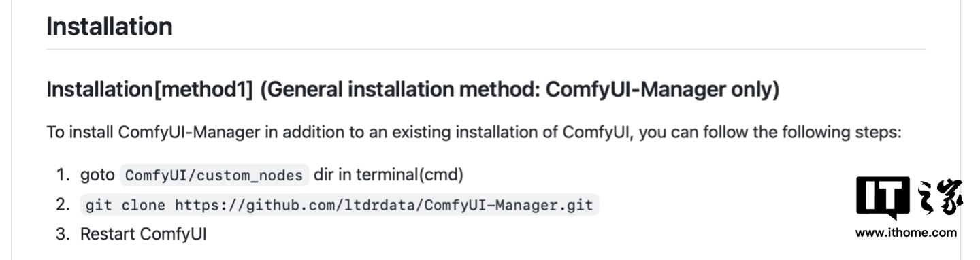Click the "goto" word in step one

(x=97, y=176)
